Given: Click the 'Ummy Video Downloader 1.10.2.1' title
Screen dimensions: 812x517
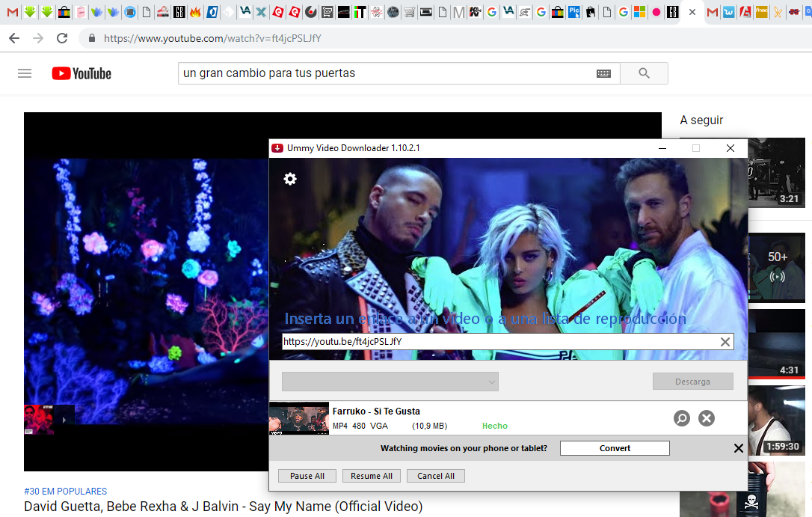Looking at the screenshot, I should pos(353,148).
